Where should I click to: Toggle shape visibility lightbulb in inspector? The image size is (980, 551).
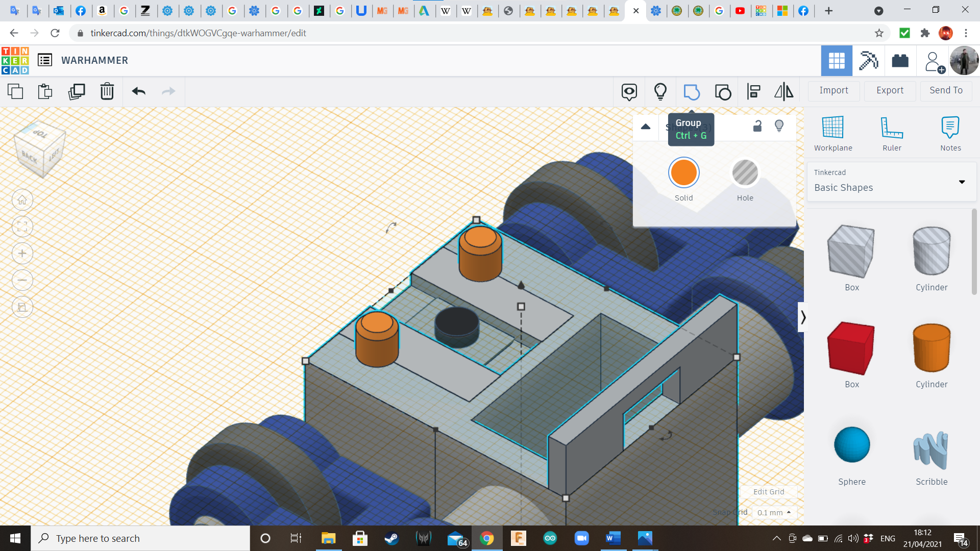tap(779, 126)
